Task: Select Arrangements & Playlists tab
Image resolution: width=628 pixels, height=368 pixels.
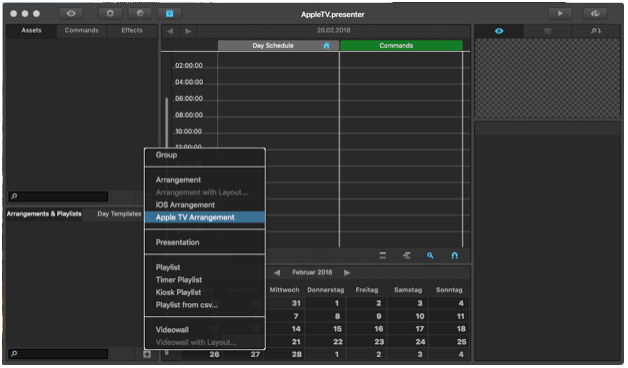Action: pos(44,214)
